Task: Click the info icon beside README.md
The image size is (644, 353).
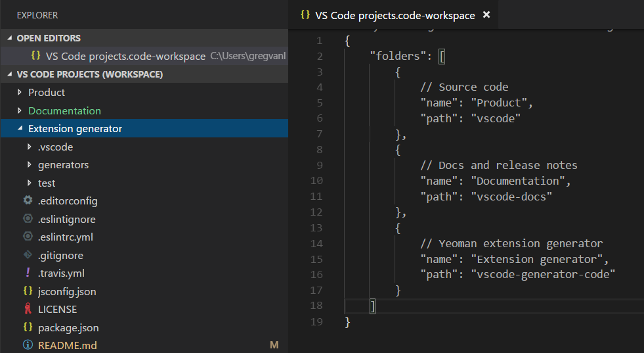Action: pos(28,345)
